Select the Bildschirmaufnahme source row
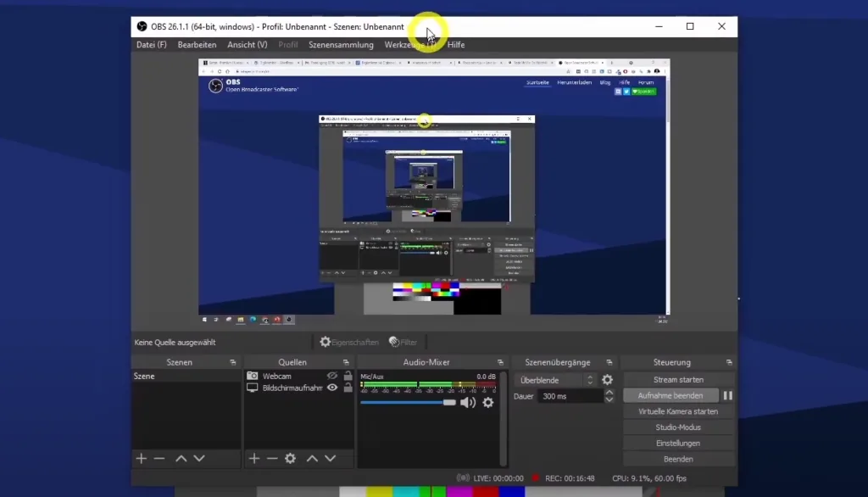 point(299,388)
